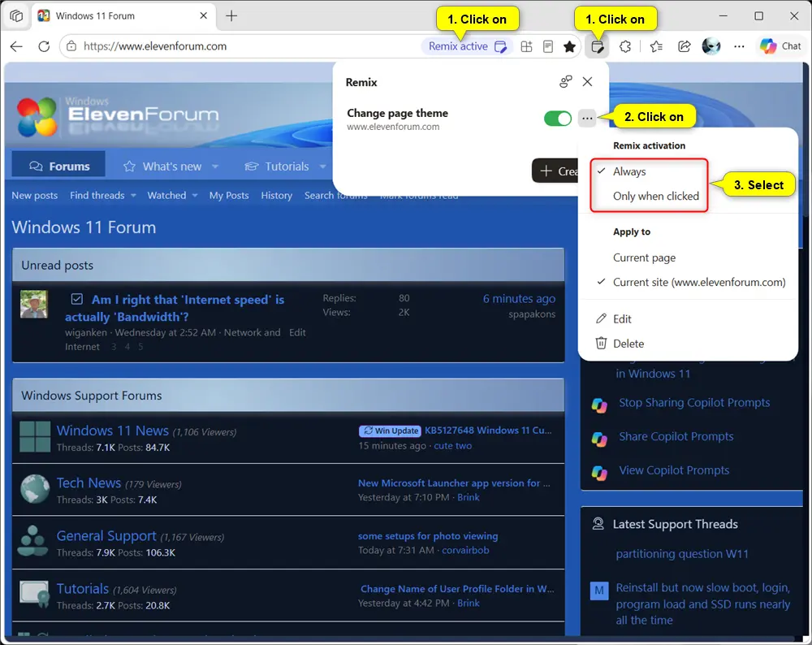Open the Favorites list icon

[656, 46]
